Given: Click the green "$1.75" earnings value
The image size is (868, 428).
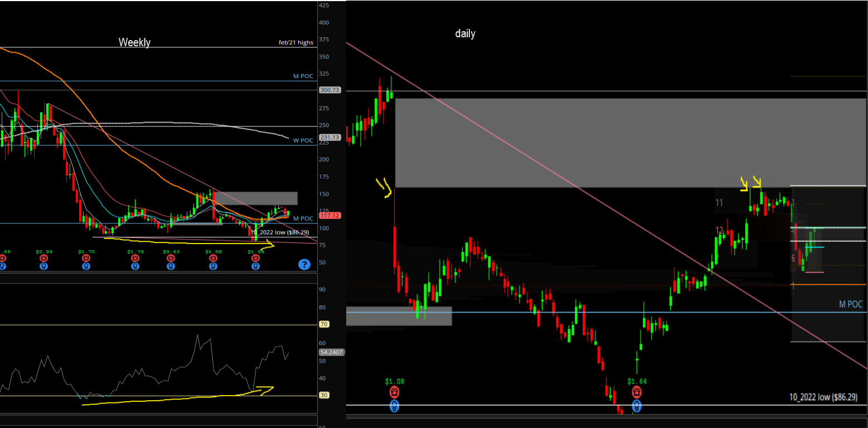Looking at the screenshot, I should point(86,252).
